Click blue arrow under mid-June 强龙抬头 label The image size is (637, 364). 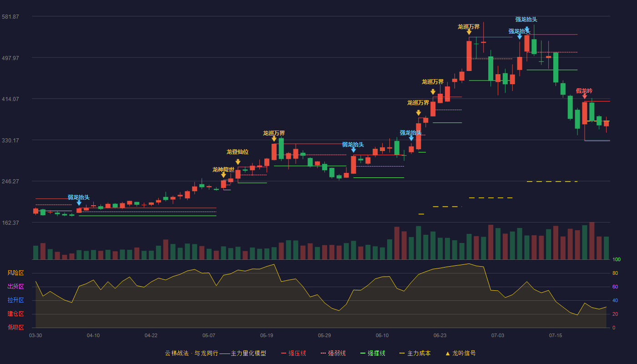point(411,138)
